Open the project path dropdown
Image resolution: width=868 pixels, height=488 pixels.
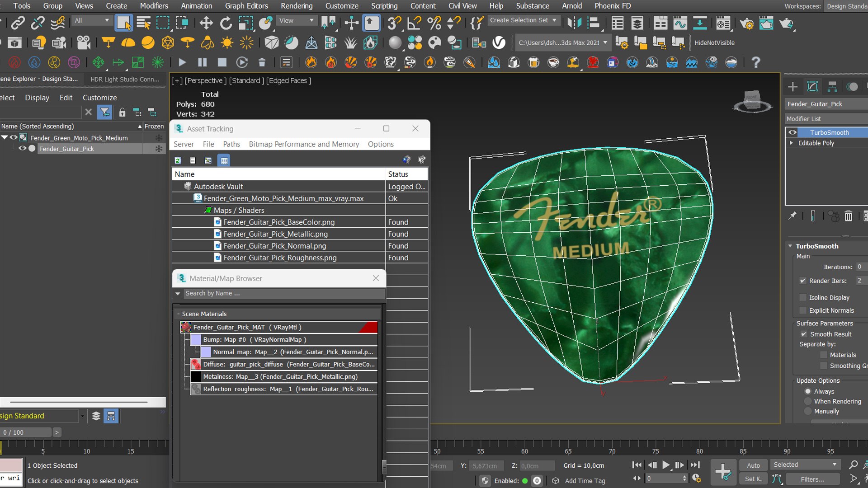click(563, 43)
